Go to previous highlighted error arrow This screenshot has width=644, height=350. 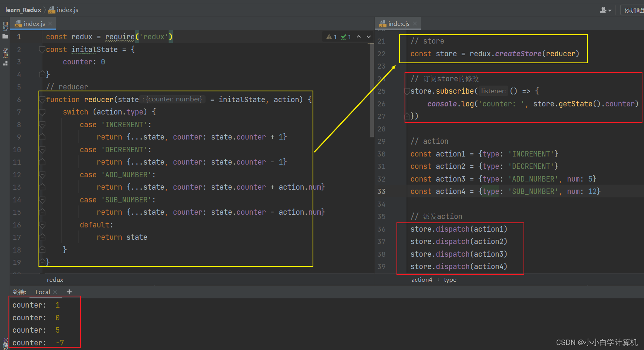[x=359, y=37]
